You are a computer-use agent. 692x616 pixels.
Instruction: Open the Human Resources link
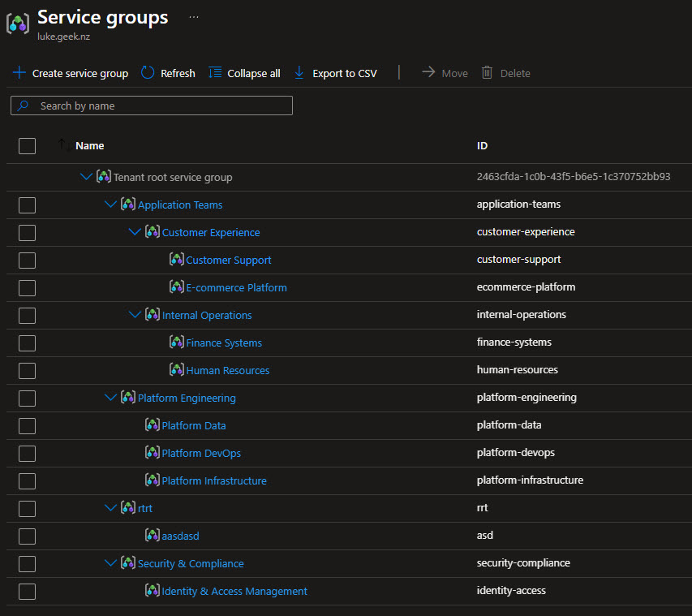coord(228,370)
